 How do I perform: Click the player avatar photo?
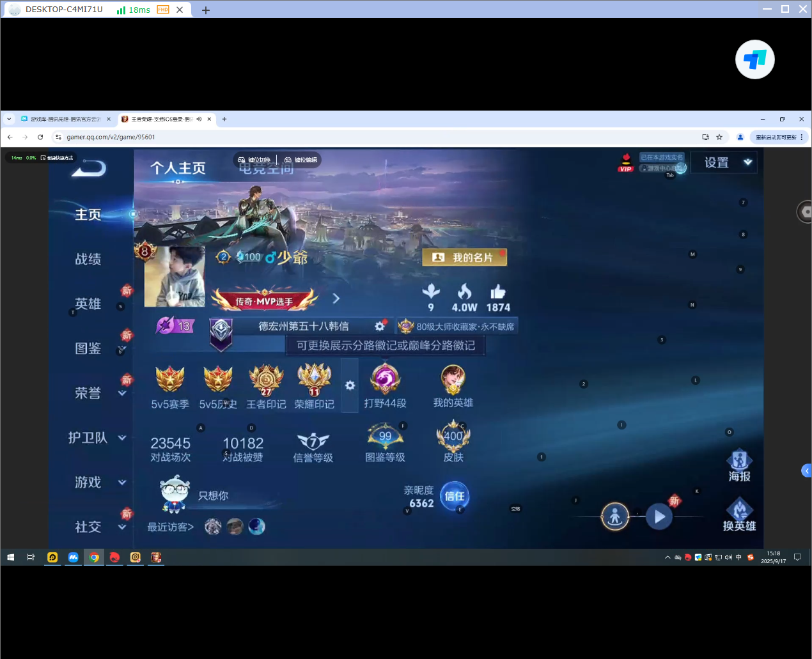click(x=175, y=277)
